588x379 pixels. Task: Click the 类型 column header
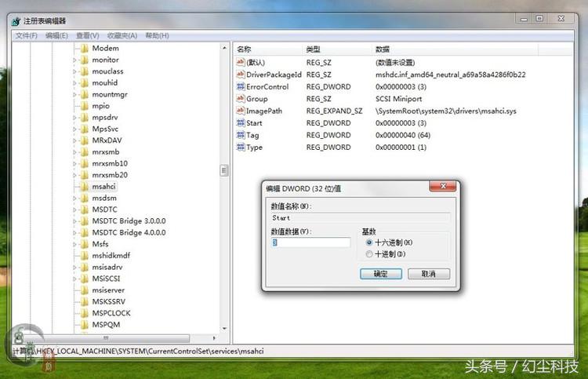337,49
